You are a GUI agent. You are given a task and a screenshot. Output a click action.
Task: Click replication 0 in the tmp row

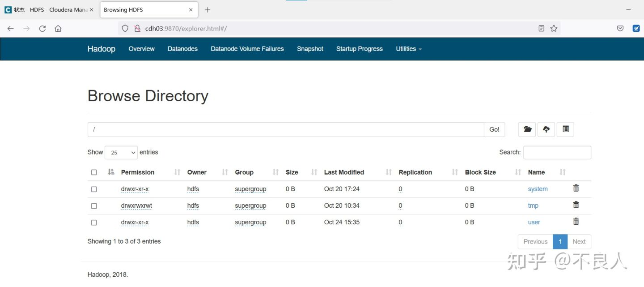400,206
